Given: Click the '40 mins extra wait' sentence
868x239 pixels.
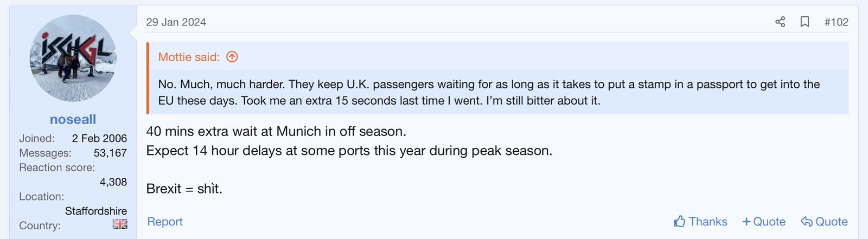Looking at the screenshot, I should coord(276,131).
